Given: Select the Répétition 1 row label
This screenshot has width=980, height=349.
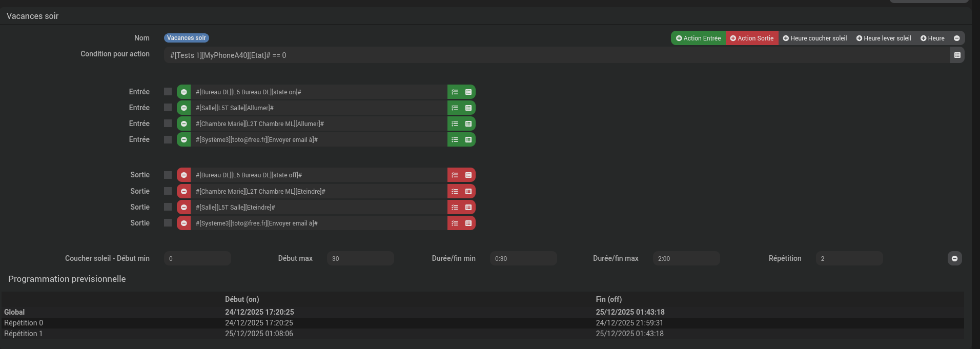Looking at the screenshot, I should pyautogui.click(x=24, y=334).
